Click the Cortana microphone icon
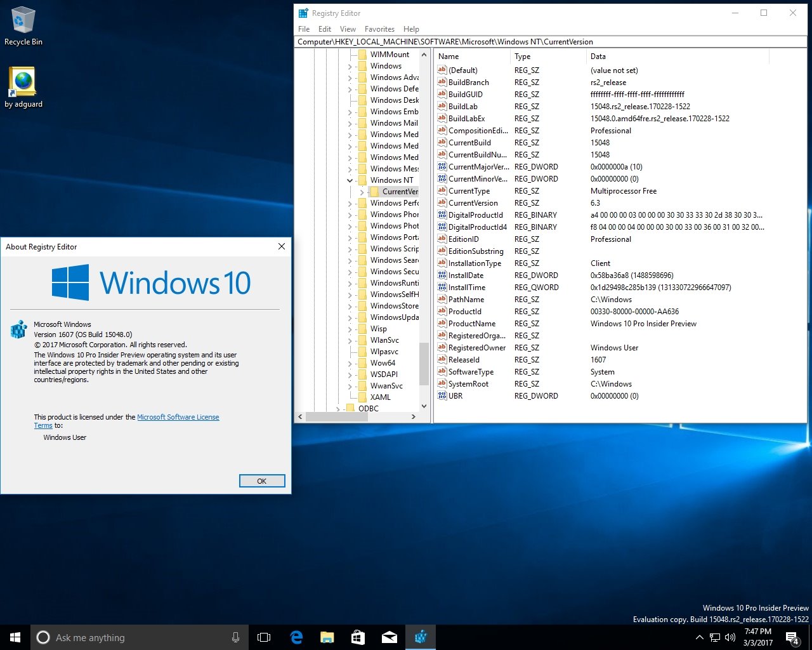Image resolution: width=812 pixels, height=650 pixels. pyautogui.click(x=235, y=637)
